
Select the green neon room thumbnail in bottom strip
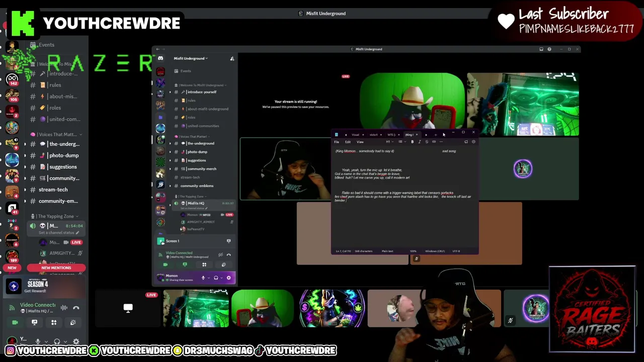point(196,308)
